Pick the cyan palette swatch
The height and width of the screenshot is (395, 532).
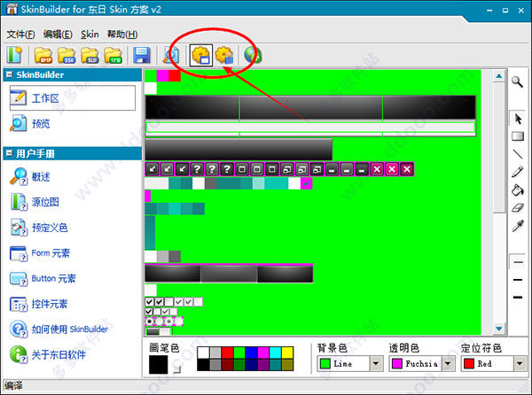coord(275,352)
